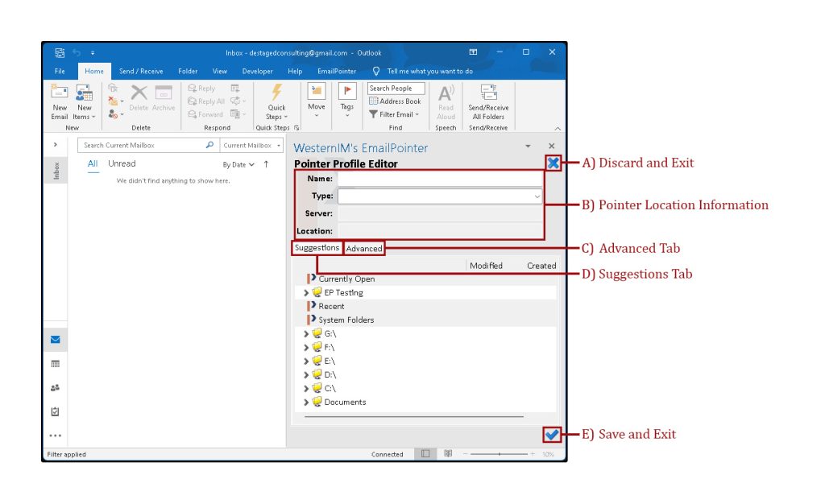The height and width of the screenshot is (504, 825).
Task: Expand the C:\ drive tree node
Action: coord(306,389)
